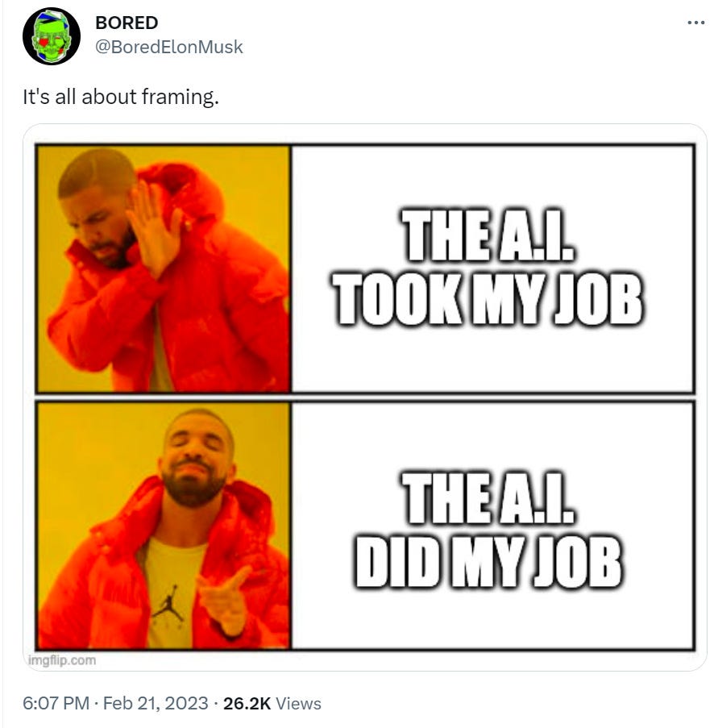
Task: Click the imgflip.com watermark on the image
Action: pos(62,659)
